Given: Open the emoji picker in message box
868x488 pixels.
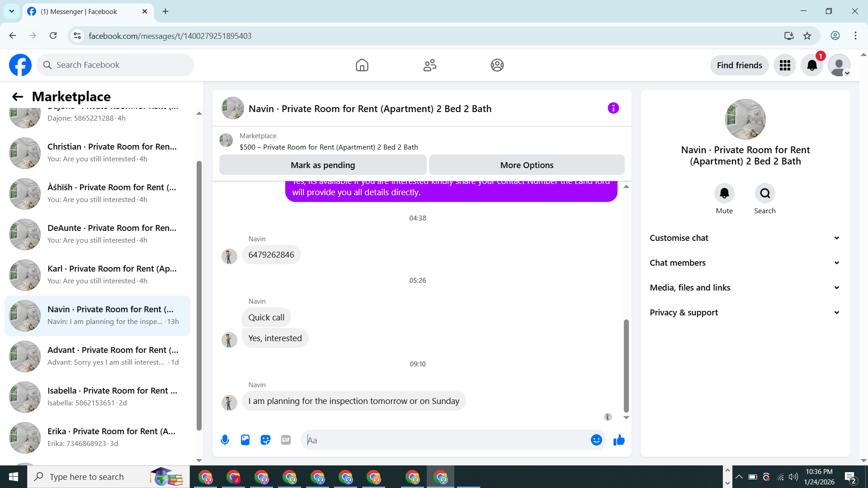Looking at the screenshot, I should [x=596, y=440].
